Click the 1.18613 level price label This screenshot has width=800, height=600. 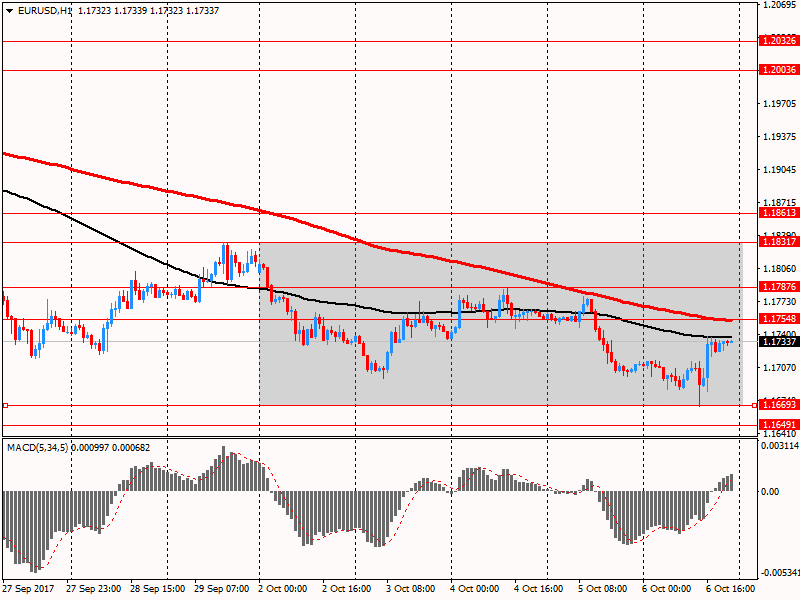coord(778,213)
